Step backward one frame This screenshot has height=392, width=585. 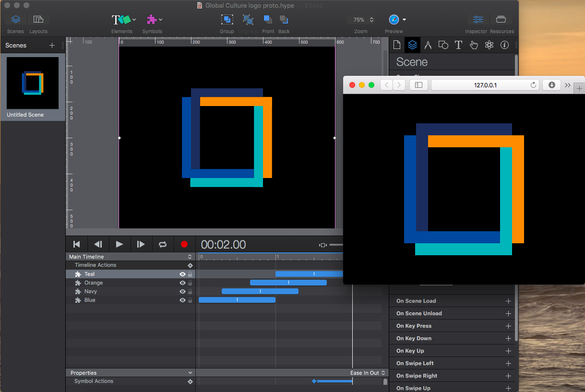98,244
